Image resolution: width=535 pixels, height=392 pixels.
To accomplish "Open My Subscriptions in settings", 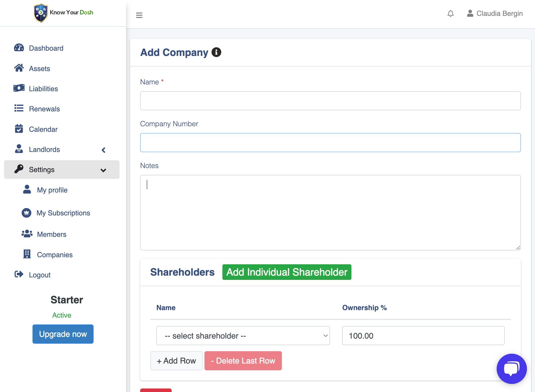I will point(63,213).
